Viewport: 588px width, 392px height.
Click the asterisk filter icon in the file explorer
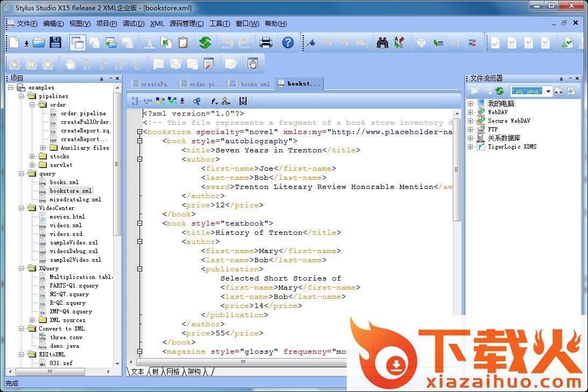pyautogui.click(x=559, y=91)
